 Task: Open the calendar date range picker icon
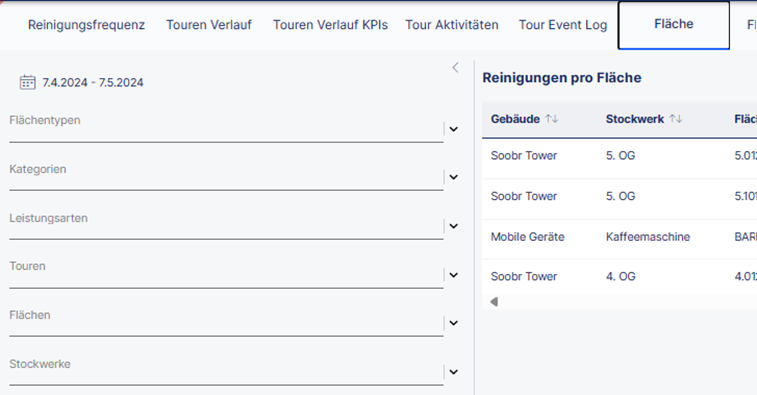click(x=28, y=82)
